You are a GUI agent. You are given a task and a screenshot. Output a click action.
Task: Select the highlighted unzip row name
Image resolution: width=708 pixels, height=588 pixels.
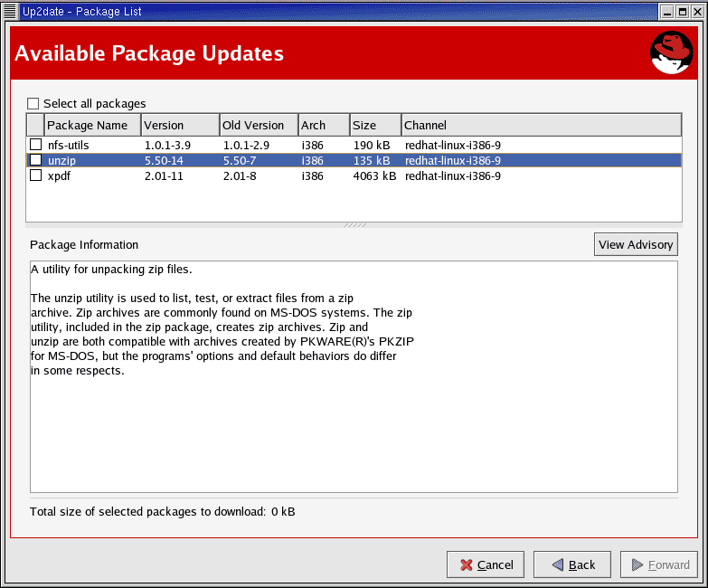coord(61,160)
